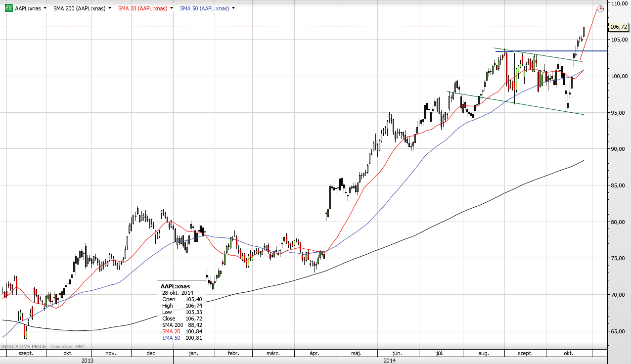Click the red SMA 20 100,84 row

coord(182,331)
